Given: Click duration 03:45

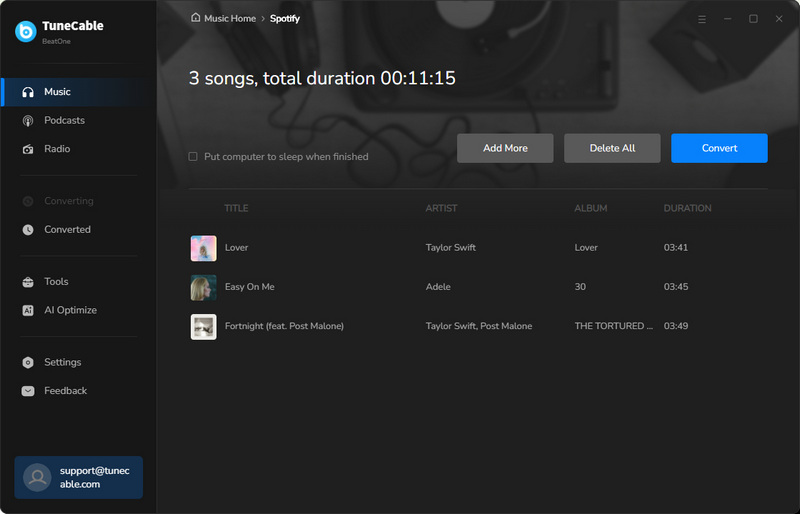Looking at the screenshot, I should [x=676, y=287].
